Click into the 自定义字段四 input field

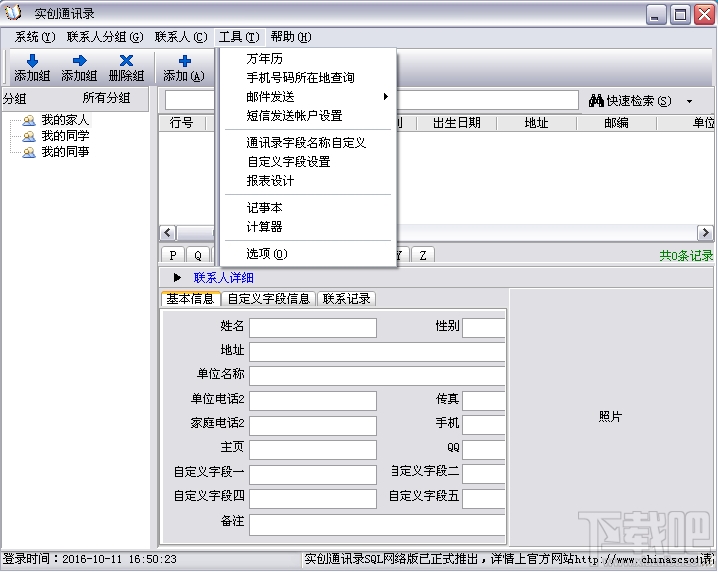coord(313,499)
